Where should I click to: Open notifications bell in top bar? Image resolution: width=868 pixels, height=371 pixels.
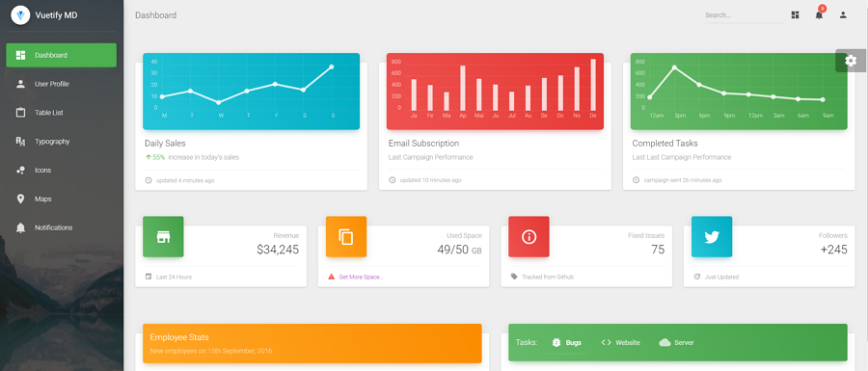click(819, 14)
